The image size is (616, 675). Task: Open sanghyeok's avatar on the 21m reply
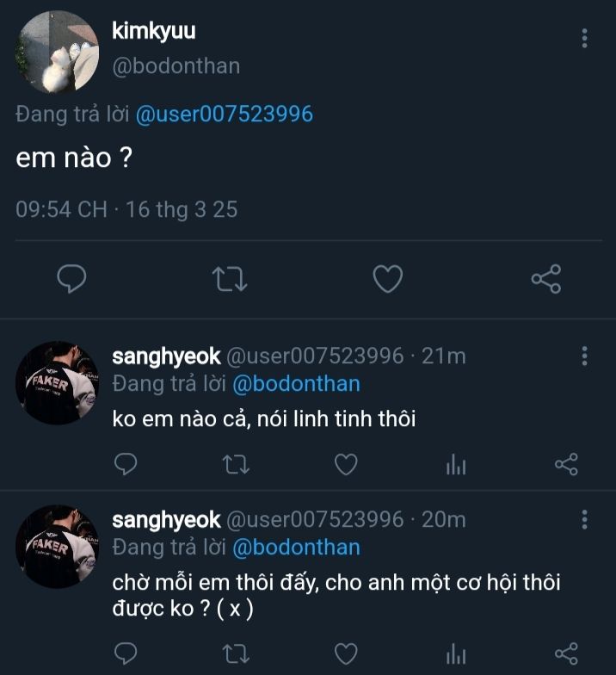(58, 382)
